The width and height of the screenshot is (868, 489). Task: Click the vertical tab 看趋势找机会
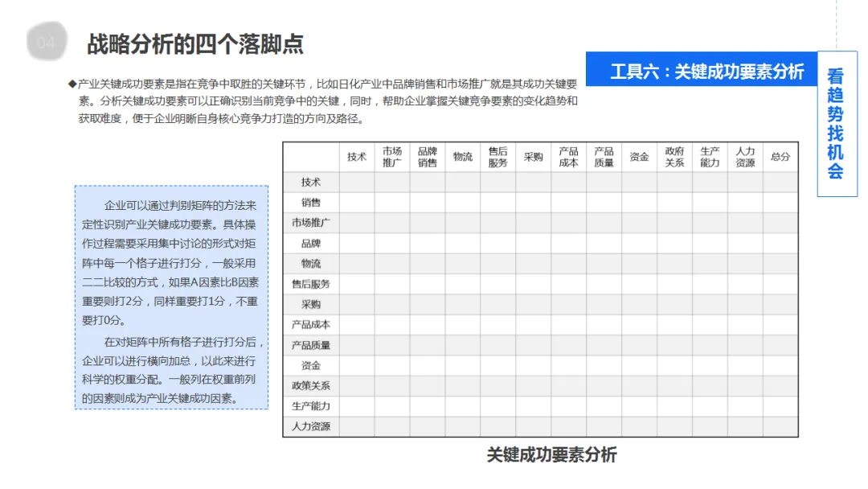(x=837, y=123)
